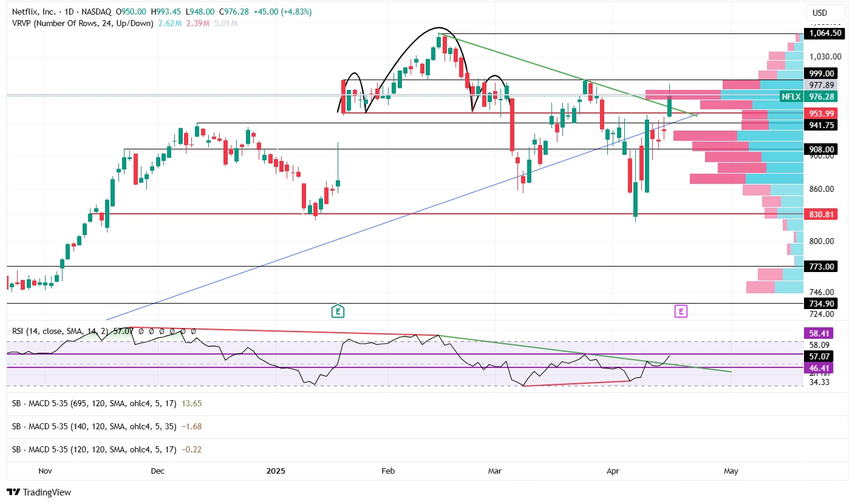This screenshot has height=504, width=855.
Task: Select the VRVP indicator legend
Action: pos(83,23)
